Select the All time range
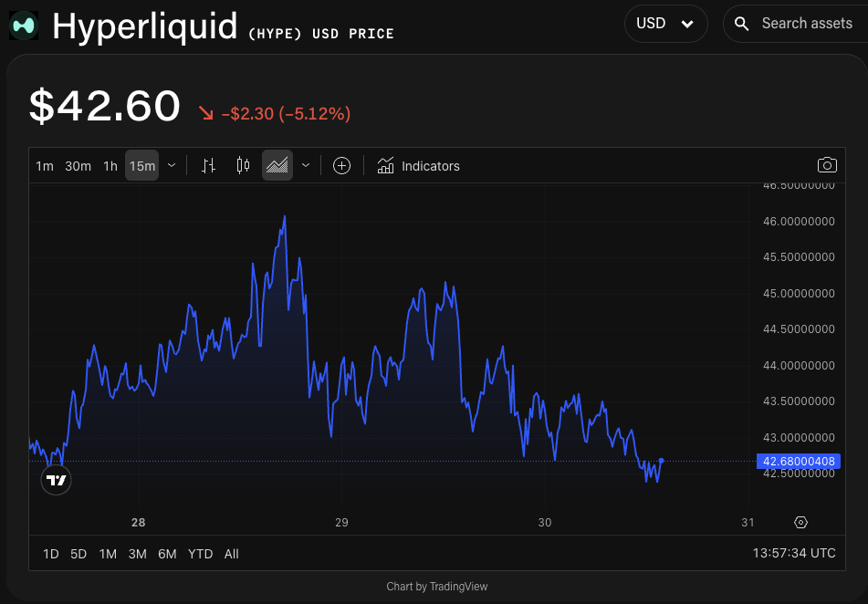 (231, 554)
